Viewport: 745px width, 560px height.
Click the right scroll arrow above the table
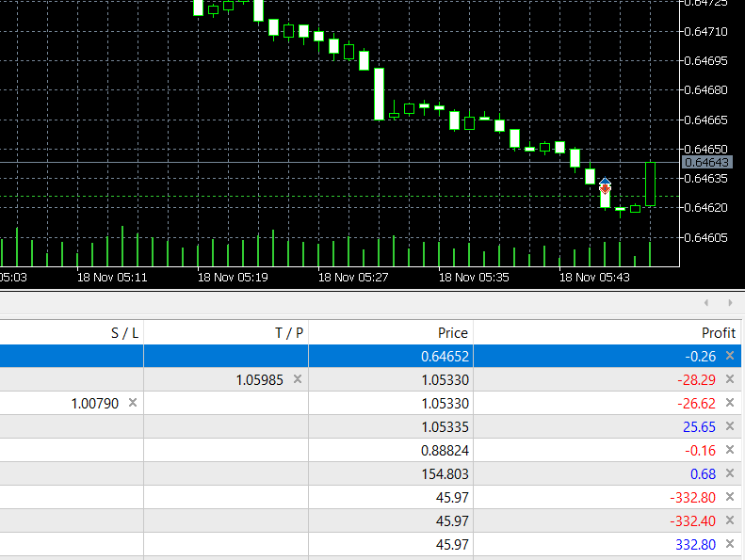point(730,302)
